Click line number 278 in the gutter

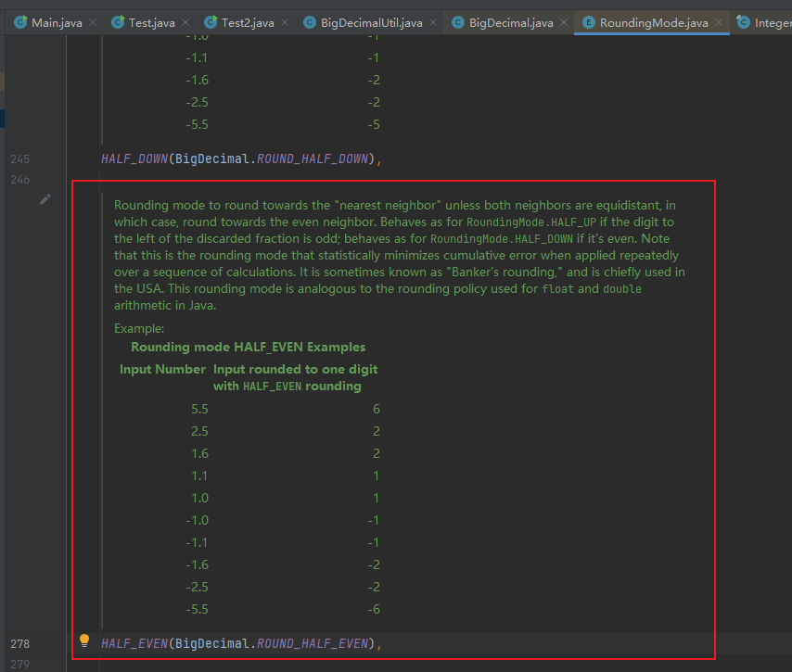(x=19, y=643)
